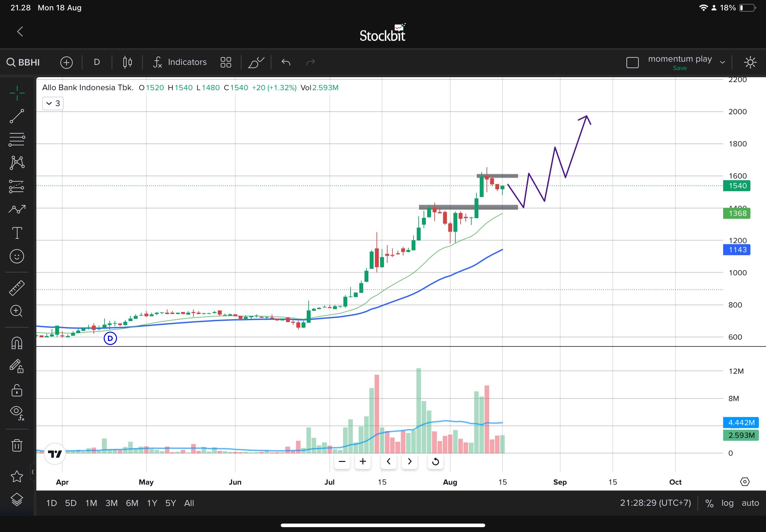
Task: Redo the chart action
Action: pyautogui.click(x=311, y=62)
